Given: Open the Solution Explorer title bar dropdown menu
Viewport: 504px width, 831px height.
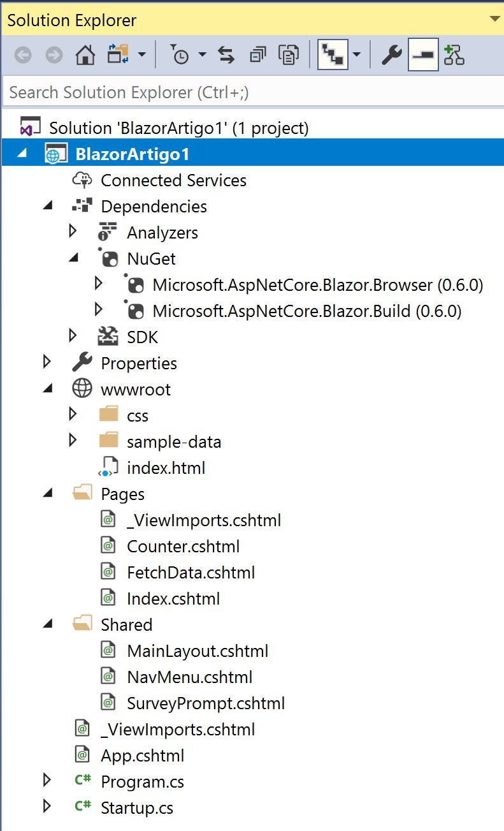Looking at the screenshot, I should click(494, 18).
